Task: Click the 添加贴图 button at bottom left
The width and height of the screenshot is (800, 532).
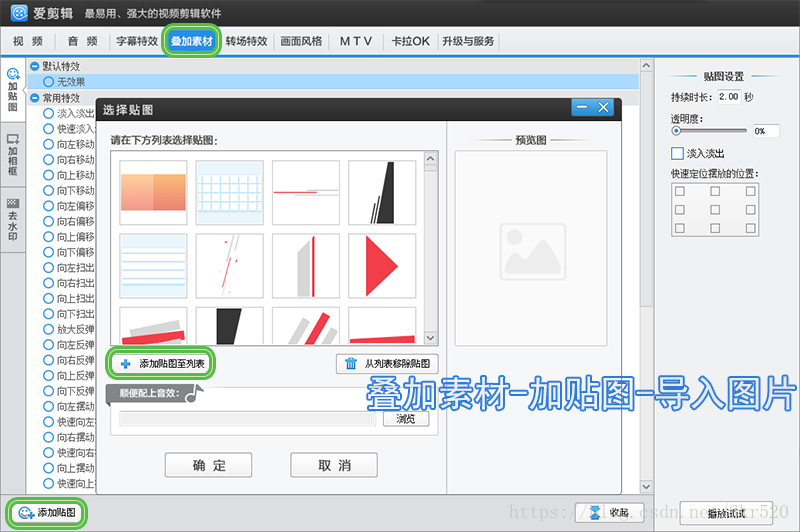Action: [x=46, y=513]
